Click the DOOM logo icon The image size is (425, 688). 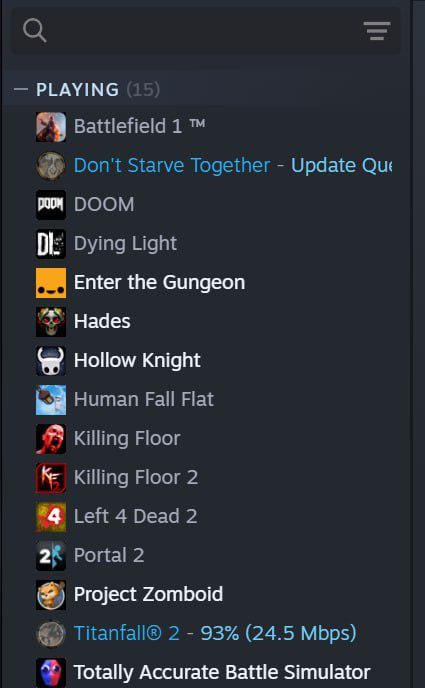(x=51, y=205)
